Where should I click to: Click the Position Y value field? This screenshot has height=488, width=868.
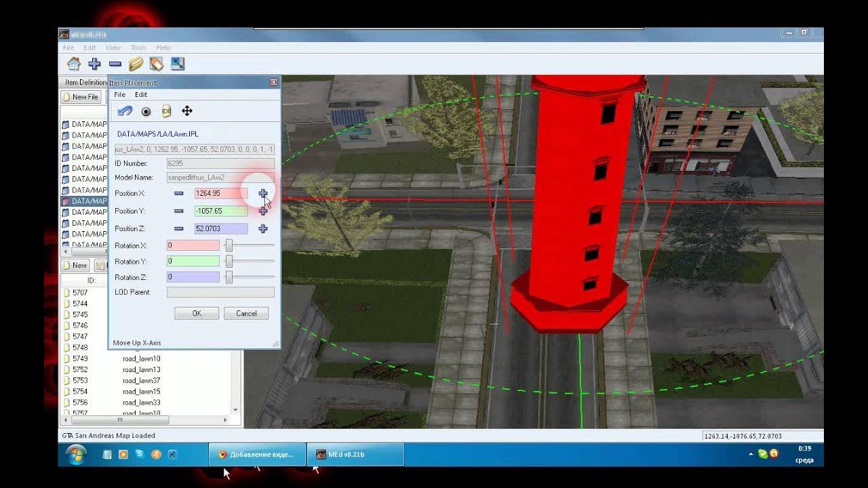click(x=221, y=211)
